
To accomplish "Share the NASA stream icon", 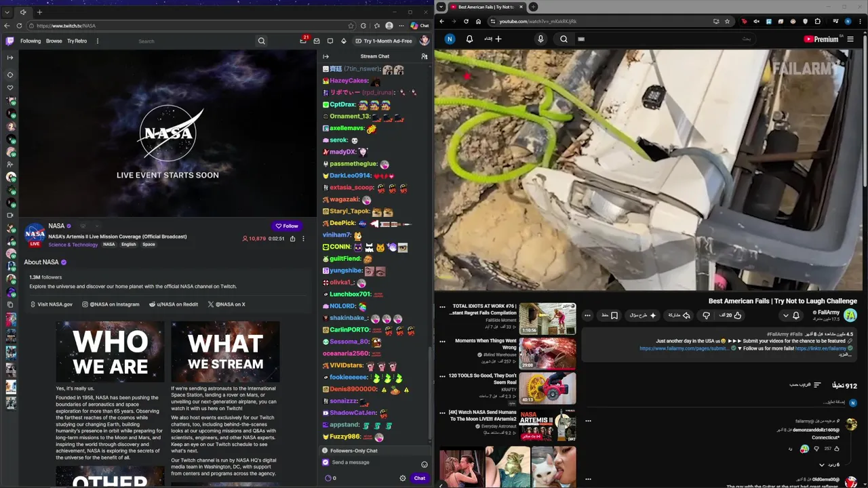I will (x=292, y=239).
